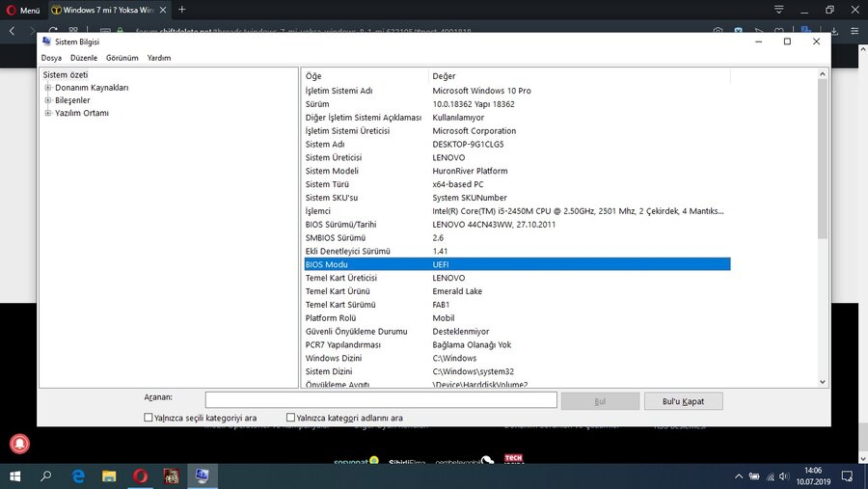Click the Öğe column header
Screen dimensions: 868x489
[366, 76]
